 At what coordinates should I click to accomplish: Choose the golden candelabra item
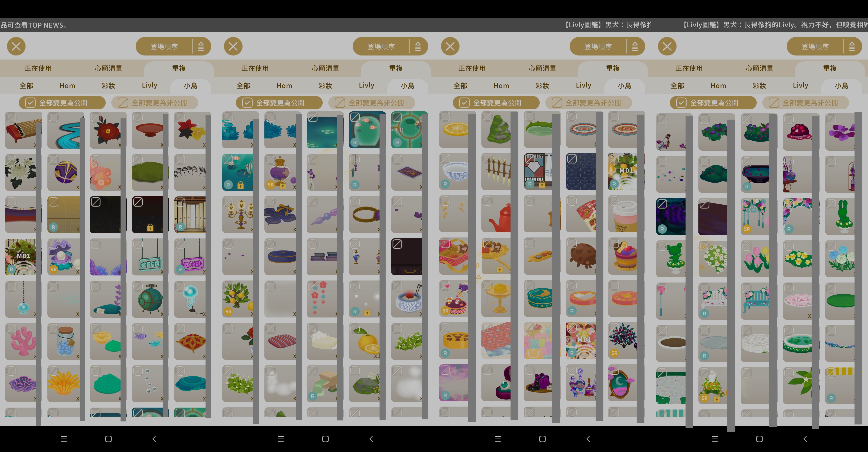tap(240, 215)
